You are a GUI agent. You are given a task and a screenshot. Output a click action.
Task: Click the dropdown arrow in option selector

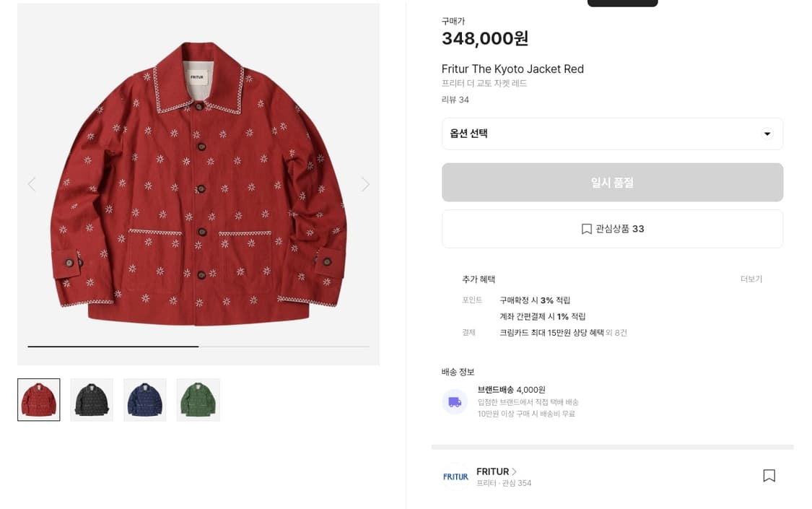[767, 134]
